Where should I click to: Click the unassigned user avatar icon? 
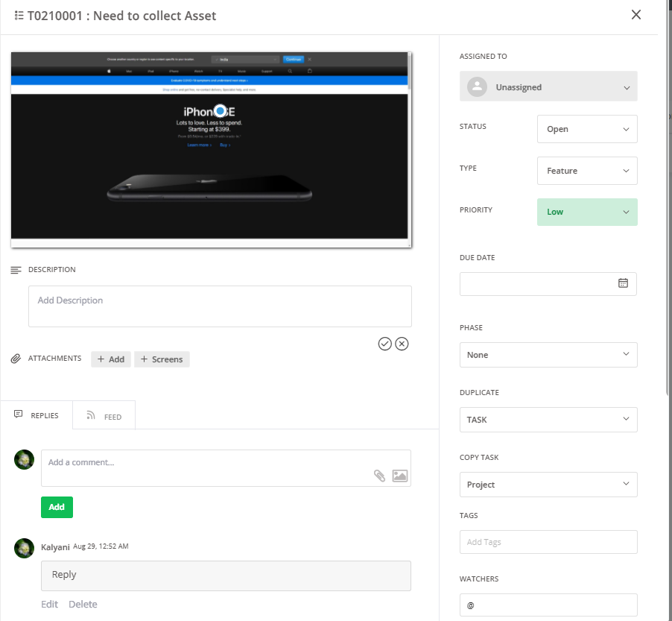click(477, 87)
